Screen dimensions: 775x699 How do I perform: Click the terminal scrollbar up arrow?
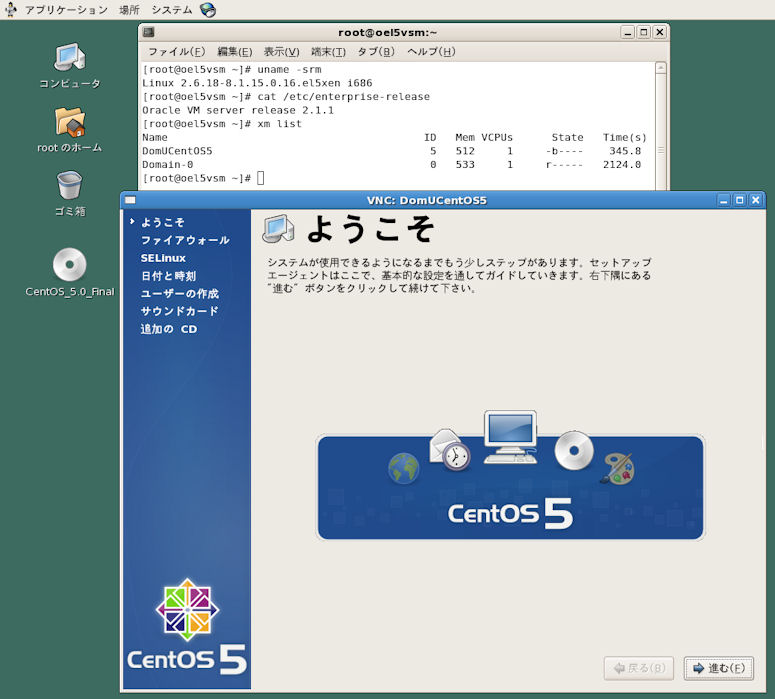661,68
